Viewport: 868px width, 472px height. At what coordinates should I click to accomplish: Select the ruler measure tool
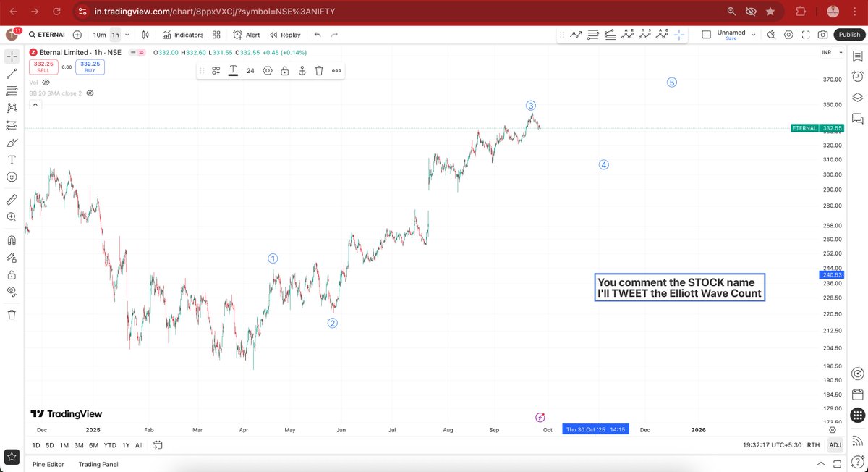pos(12,199)
